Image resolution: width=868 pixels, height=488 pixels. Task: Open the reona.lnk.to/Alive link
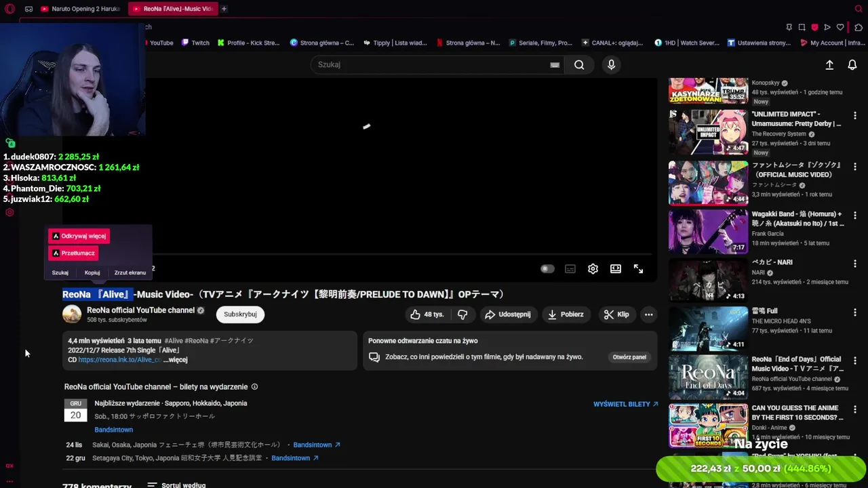coord(119,360)
